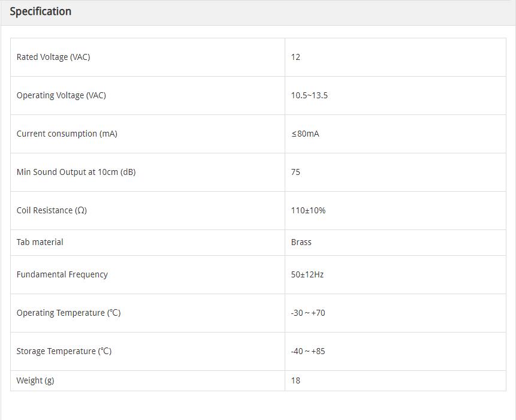
Task: Click the Weight (g) label
Action: pyautogui.click(x=35, y=380)
